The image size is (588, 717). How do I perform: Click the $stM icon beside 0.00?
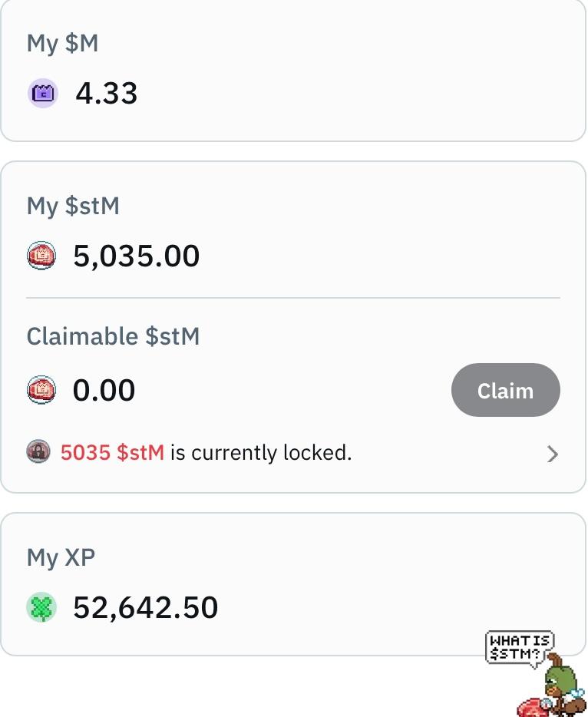[x=41, y=391]
